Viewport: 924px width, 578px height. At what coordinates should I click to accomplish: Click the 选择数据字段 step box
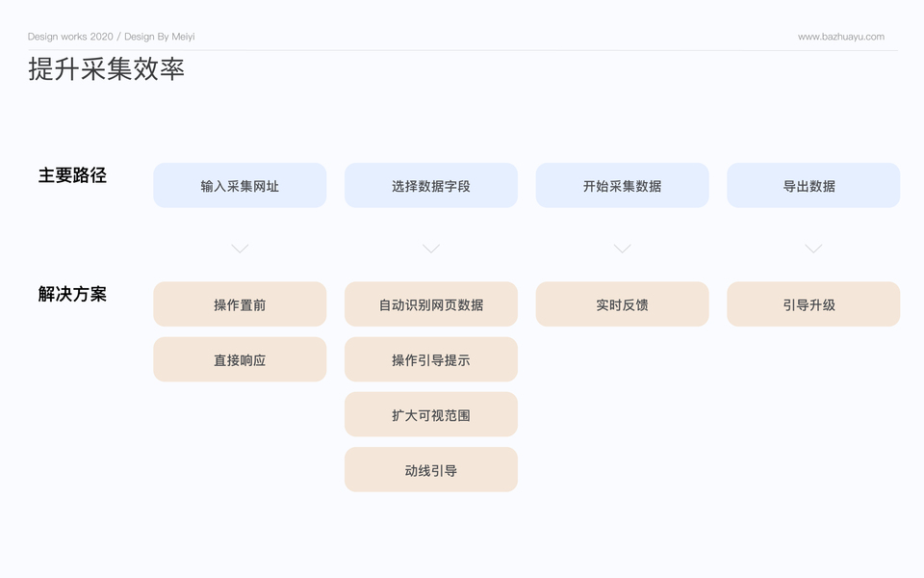click(x=431, y=185)
